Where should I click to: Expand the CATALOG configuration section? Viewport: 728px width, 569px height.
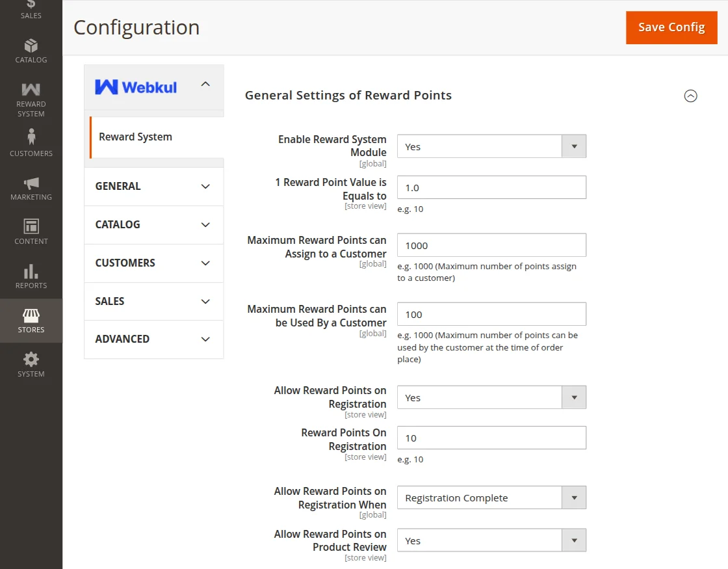pyautogui.click(x=154, y=225)
